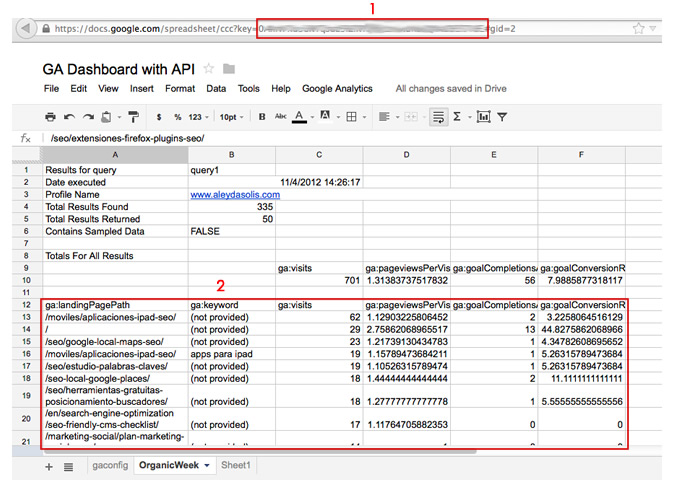Add a new sheet with plus button
This screenshot has width=674, height=491.
[49, 467]
